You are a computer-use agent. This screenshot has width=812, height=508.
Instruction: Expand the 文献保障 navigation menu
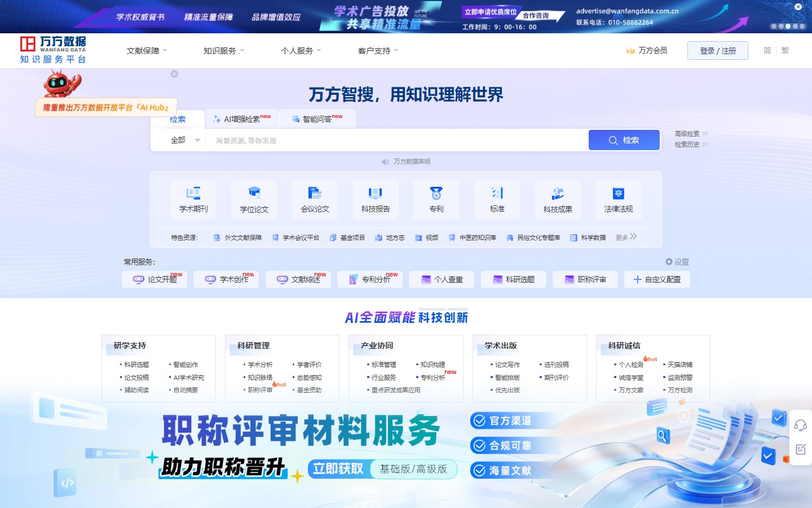(x=147, y=51)
